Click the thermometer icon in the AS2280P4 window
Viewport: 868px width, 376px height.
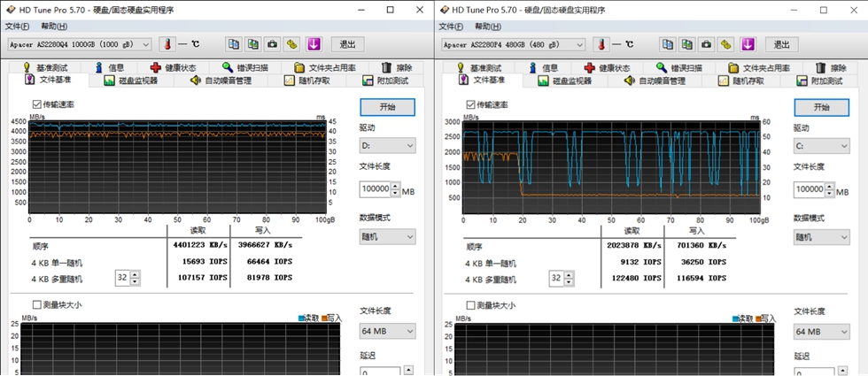tap(601, 44)
